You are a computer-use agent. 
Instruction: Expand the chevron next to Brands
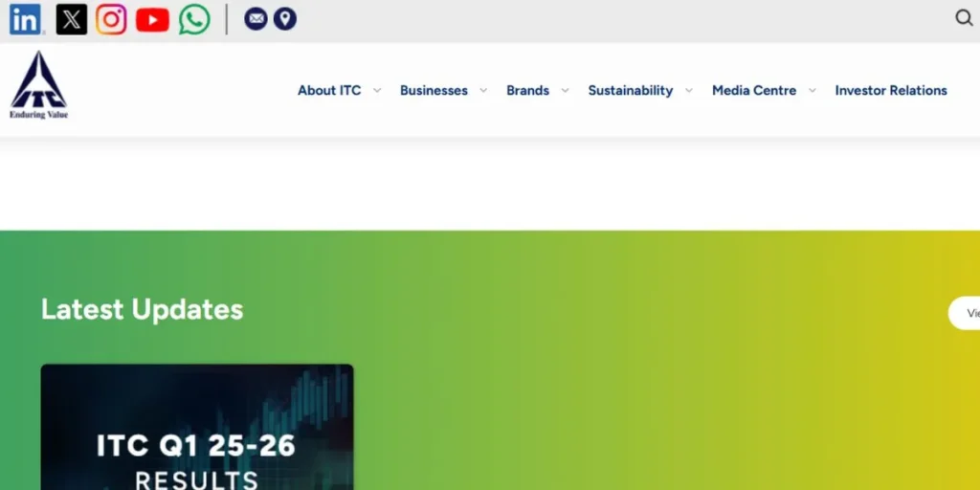tap(565, 91)
